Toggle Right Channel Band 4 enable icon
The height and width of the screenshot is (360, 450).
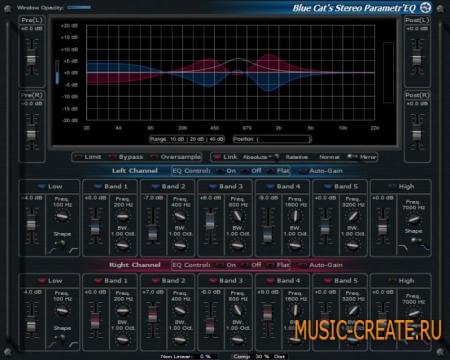coord(270,281)
